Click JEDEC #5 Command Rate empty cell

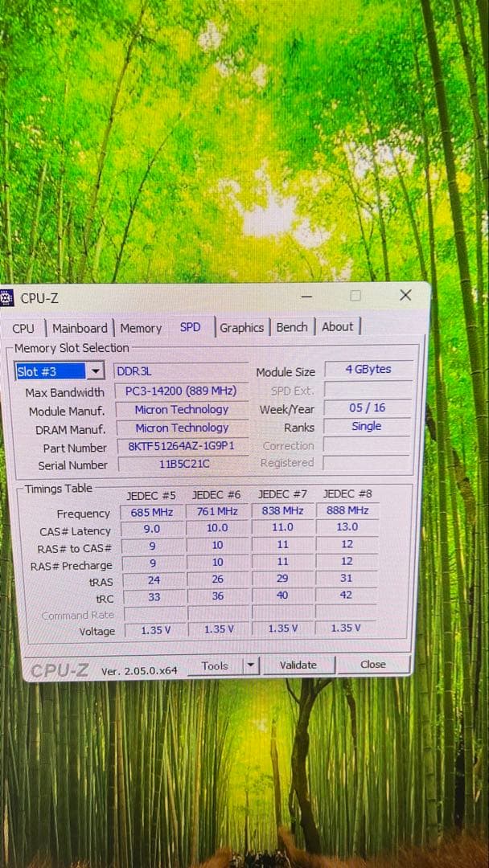click(x=154, y=614)
